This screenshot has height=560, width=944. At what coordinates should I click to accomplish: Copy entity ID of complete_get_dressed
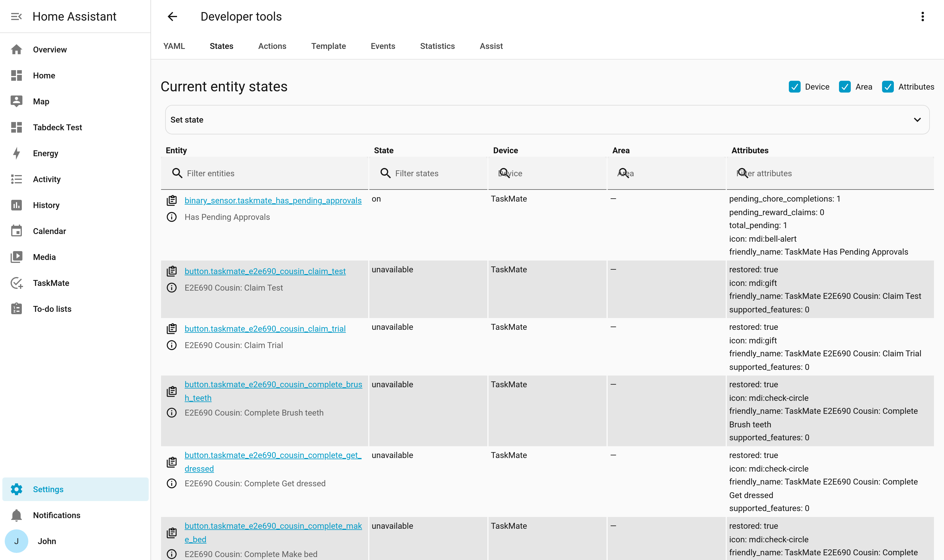click(172, 462)
